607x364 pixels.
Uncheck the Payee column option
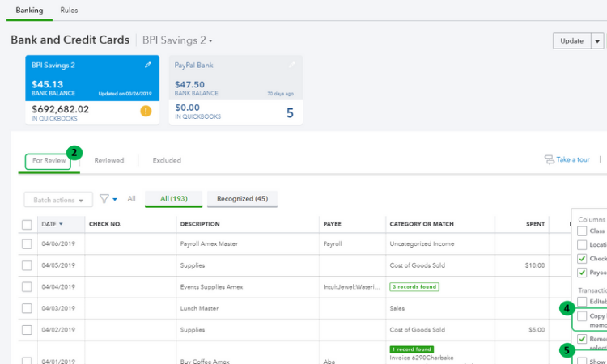coord(582,273)
